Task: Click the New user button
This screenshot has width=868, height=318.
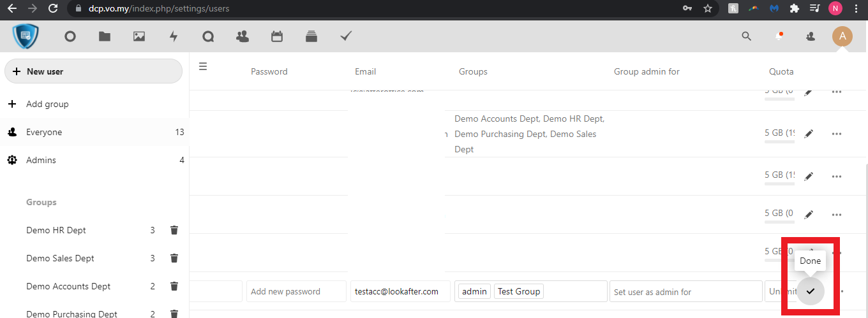Action: tap(93, 71)
